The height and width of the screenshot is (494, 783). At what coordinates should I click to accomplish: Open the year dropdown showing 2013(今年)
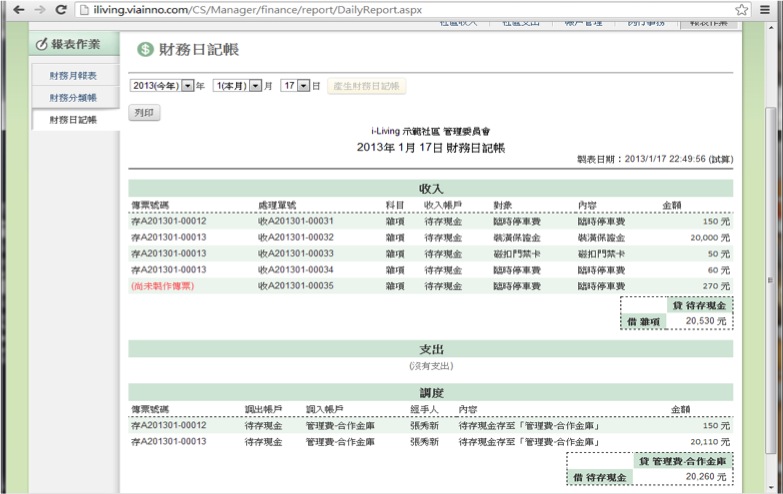tap(161, 86)
